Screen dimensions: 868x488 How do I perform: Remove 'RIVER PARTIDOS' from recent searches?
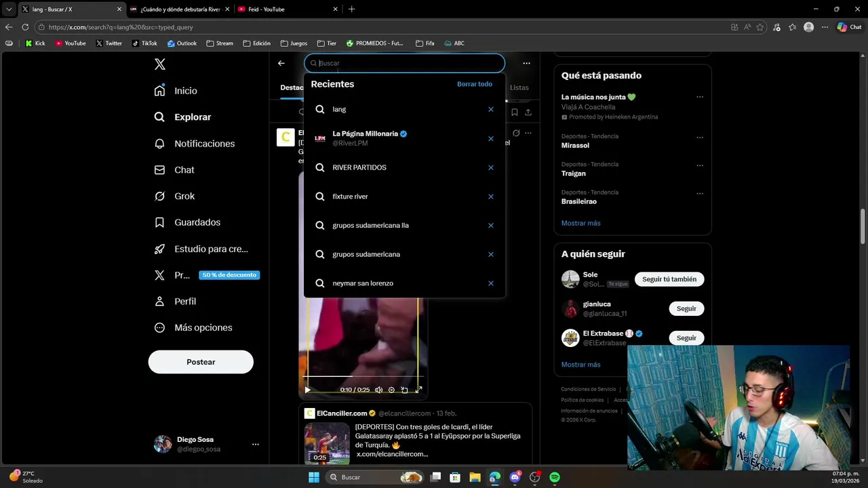point(491,167)
